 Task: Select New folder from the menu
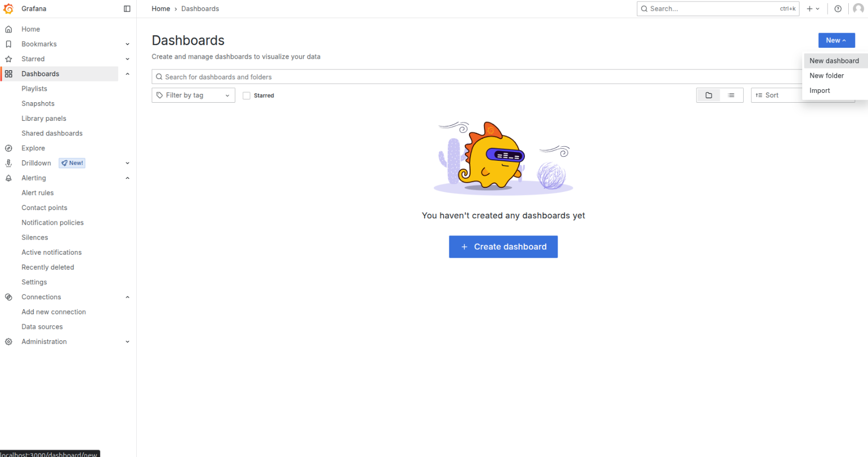834,76
